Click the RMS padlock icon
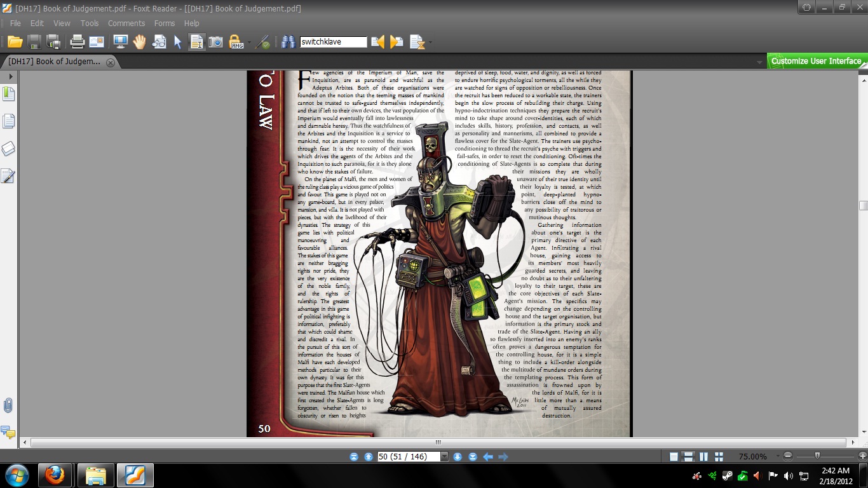The image size is (868, 488). pyautogui.click(x=236, y=42)
